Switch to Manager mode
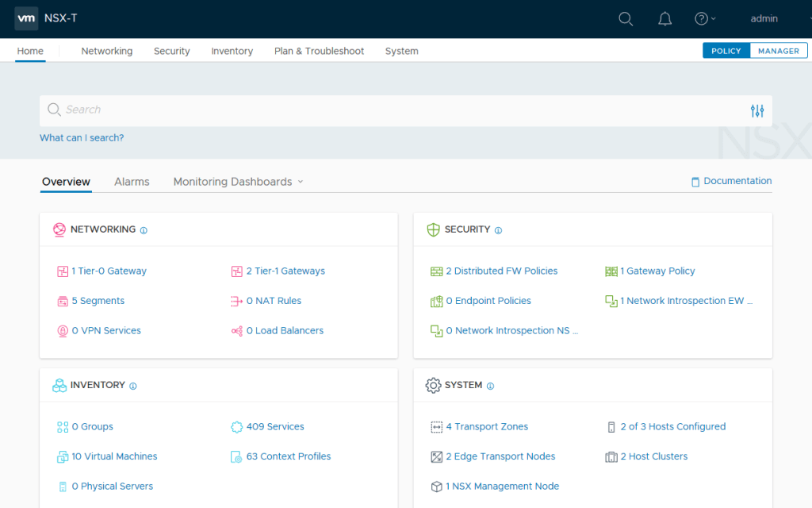812x508 pixels. coord(778,51)
